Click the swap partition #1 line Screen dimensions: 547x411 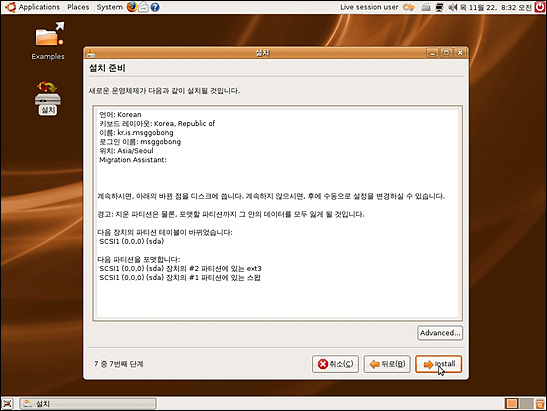click(x=180, y=278)
